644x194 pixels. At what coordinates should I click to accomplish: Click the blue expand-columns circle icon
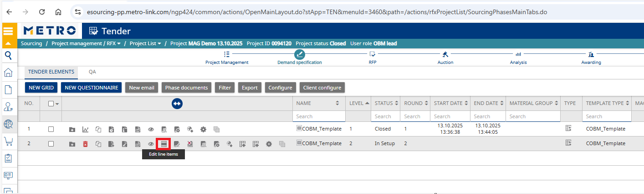(177, 104)
